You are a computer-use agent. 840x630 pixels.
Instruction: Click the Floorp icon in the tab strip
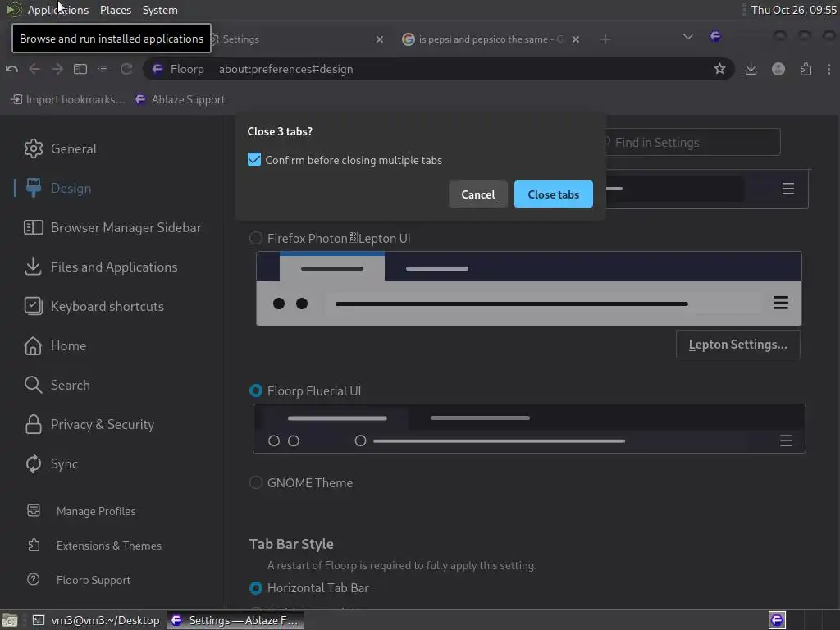[715, 36]
